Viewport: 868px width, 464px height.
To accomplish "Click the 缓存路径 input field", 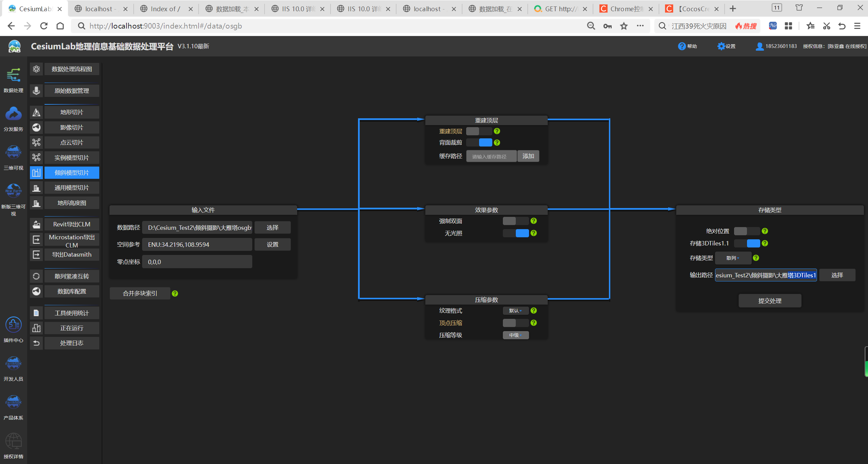I will tap(491, 156).
